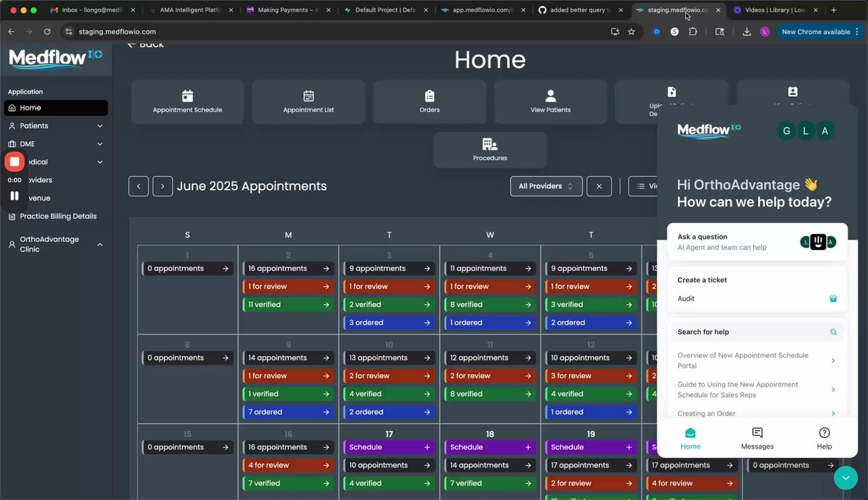Open June 19's 17 appointments
Screen dimensions: 868x500
(591, 465)
